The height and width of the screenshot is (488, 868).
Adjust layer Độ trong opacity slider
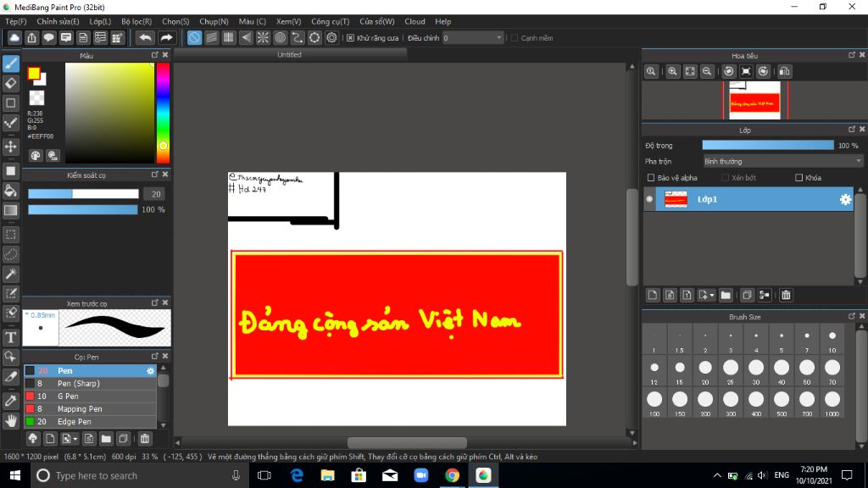[768, 146]
